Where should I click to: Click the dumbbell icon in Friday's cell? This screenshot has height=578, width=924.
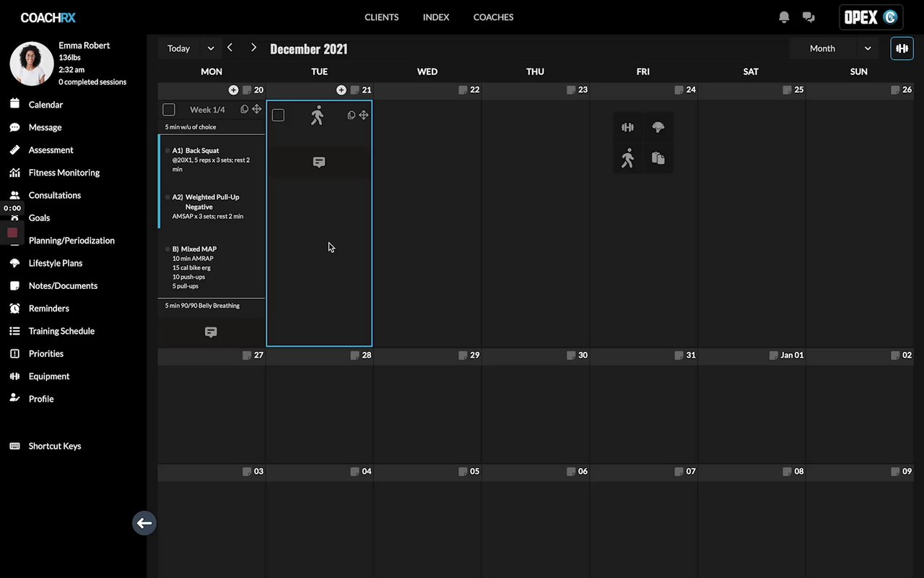coord(627,128)
